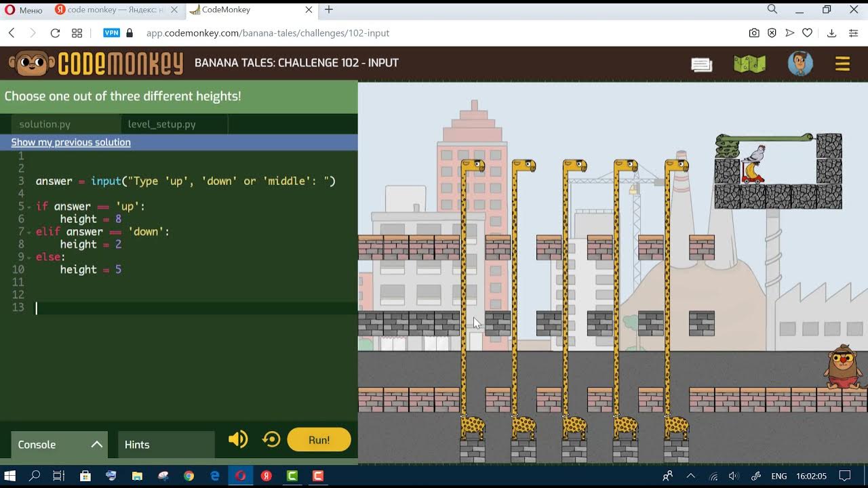Open the messages chat icon

click(701, 64)
